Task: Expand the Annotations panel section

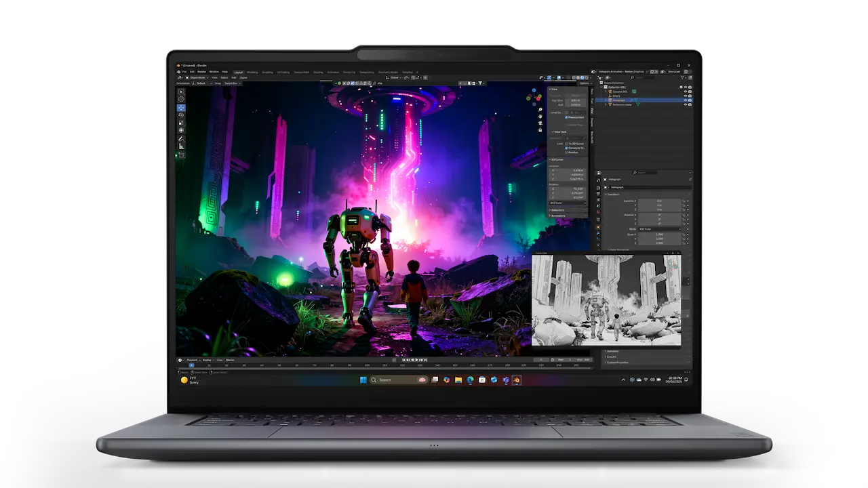Action: (558, 216)
